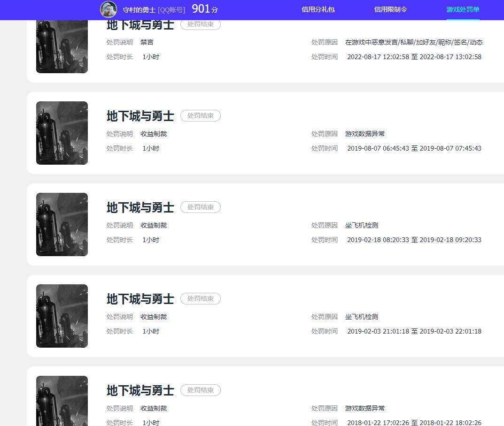Open game image for the 2019-08-07 record
Viewport: 504px width, 426px height.
pos(62,133)
